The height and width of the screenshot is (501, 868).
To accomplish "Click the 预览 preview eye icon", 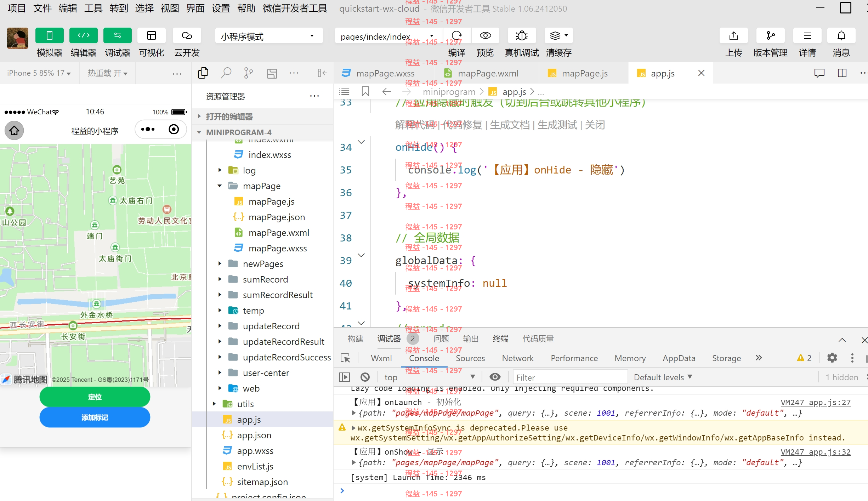I will point(485,36).
